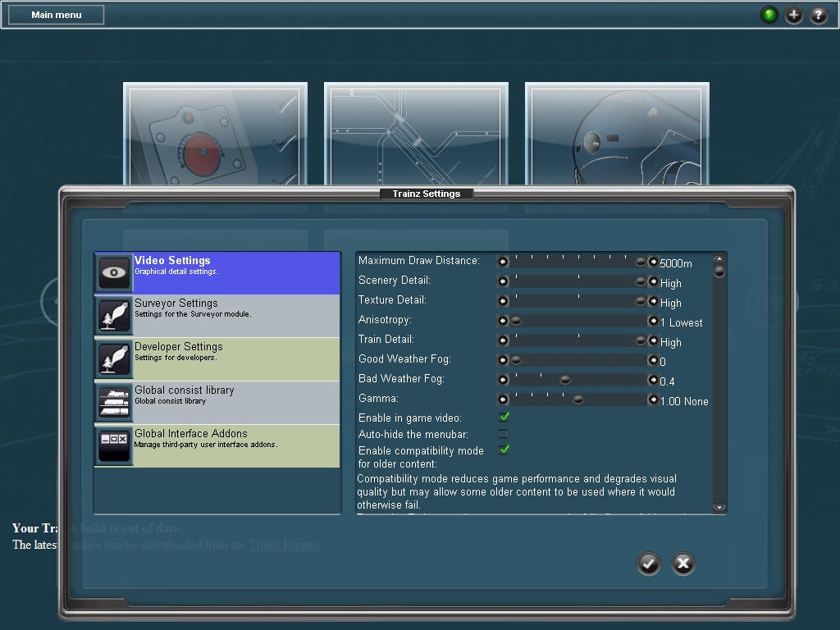The height and width of the screenshot is (630, 840).
Task: Cancel settings with the X button
Action: click(683, 564)
